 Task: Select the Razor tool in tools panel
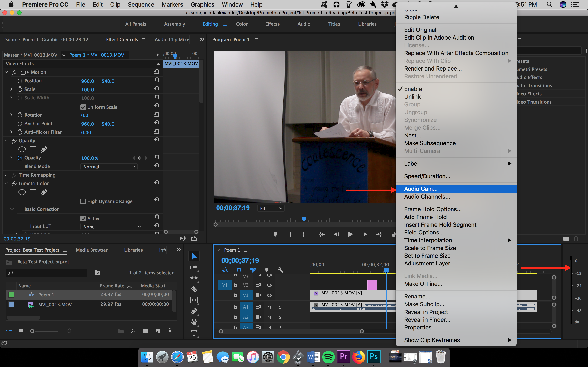click(194, 289)
